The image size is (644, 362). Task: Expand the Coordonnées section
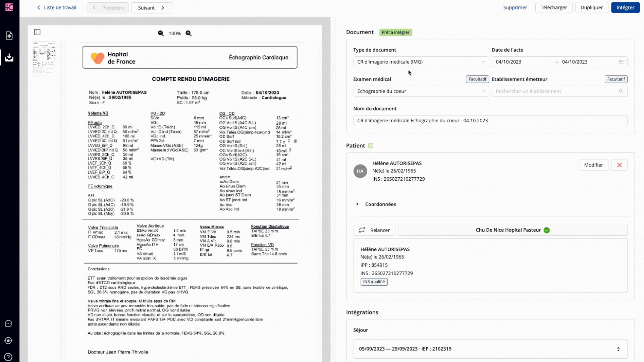coord(376,204)
